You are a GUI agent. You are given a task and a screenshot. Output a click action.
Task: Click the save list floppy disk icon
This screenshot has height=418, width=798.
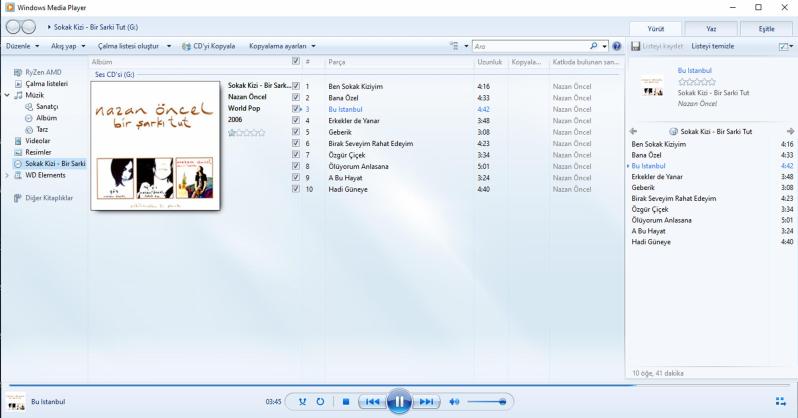pos(635,46)
